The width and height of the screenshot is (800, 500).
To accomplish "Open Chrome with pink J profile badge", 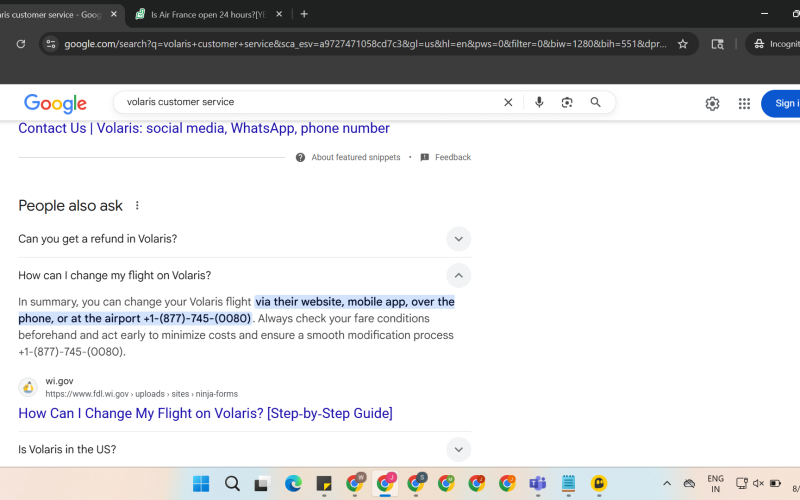I will (x=386, y=482).
